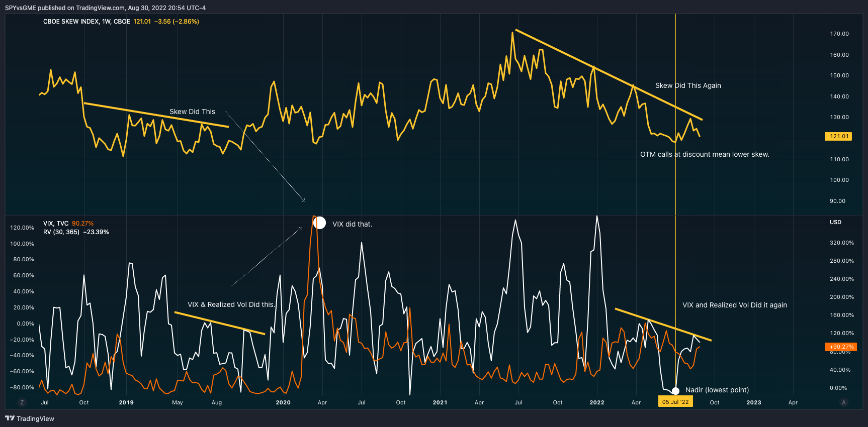Click the 2021 time axis label

pyautogui.click(x=440, y=402)
